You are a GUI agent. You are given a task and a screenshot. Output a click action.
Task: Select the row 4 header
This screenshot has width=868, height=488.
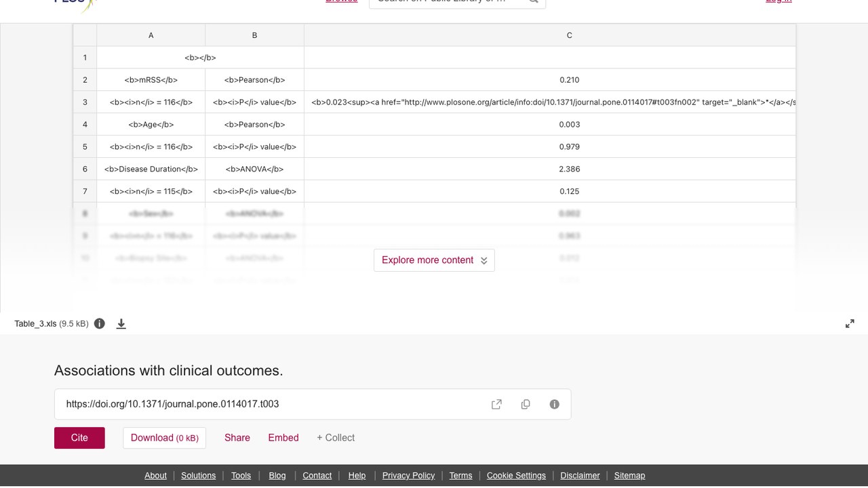85,125
